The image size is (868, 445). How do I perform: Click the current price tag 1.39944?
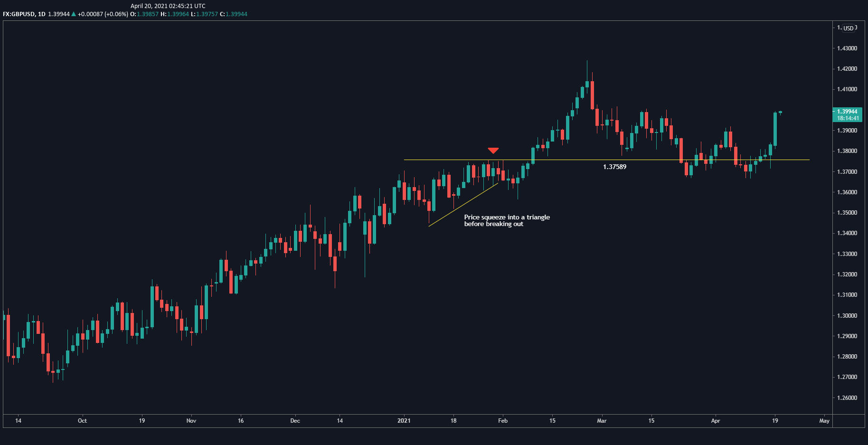tap(848, 111)
